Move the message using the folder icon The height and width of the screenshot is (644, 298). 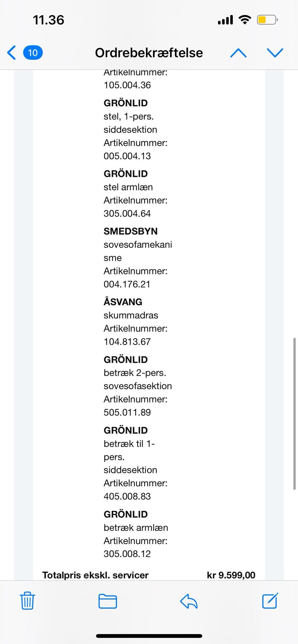pos(108,601)
